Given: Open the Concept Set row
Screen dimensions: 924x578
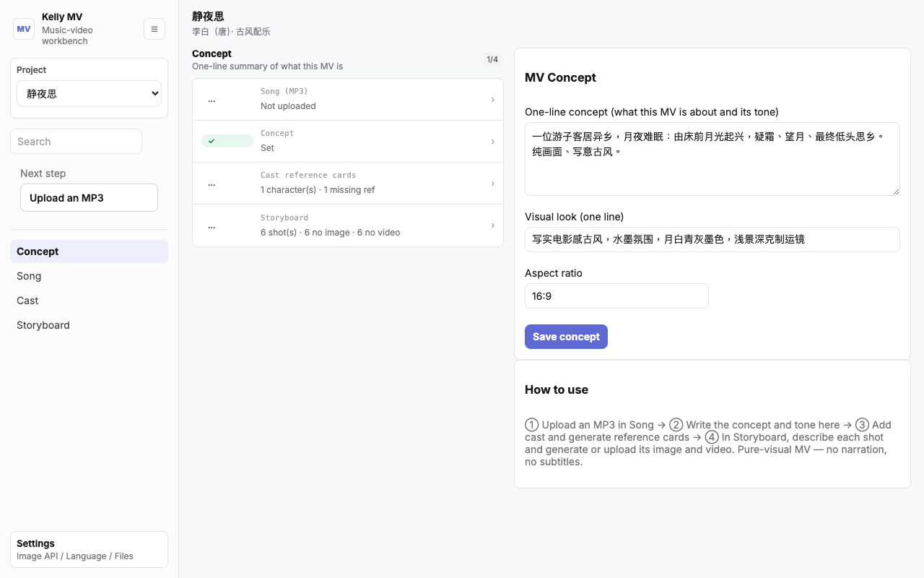Looking at the screenshot, I should [x=348, y=141].
